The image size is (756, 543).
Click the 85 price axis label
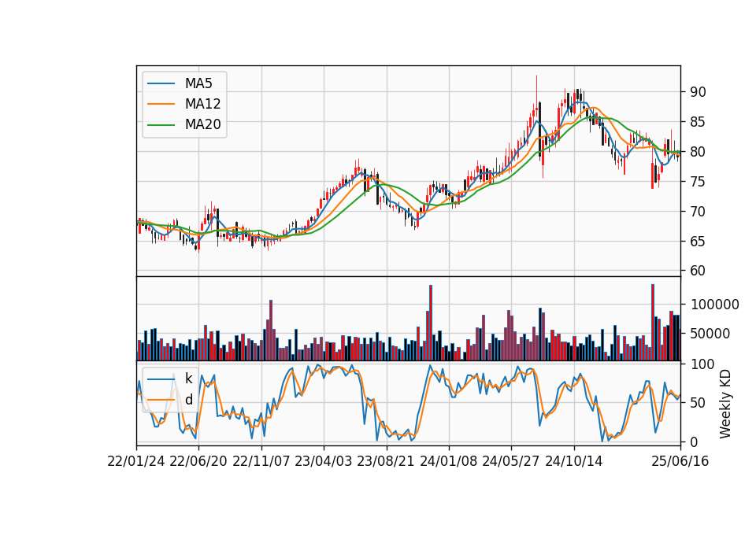[x=699, y=122]
